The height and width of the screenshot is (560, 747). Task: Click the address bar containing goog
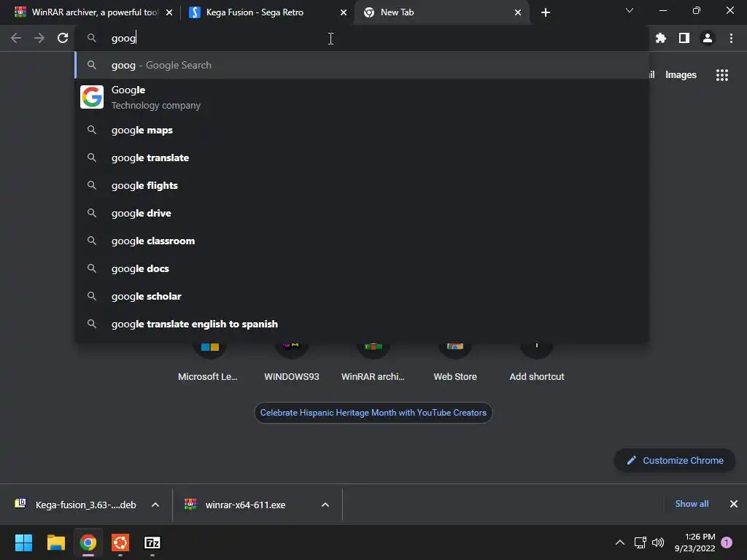click(x=362, y=38)
